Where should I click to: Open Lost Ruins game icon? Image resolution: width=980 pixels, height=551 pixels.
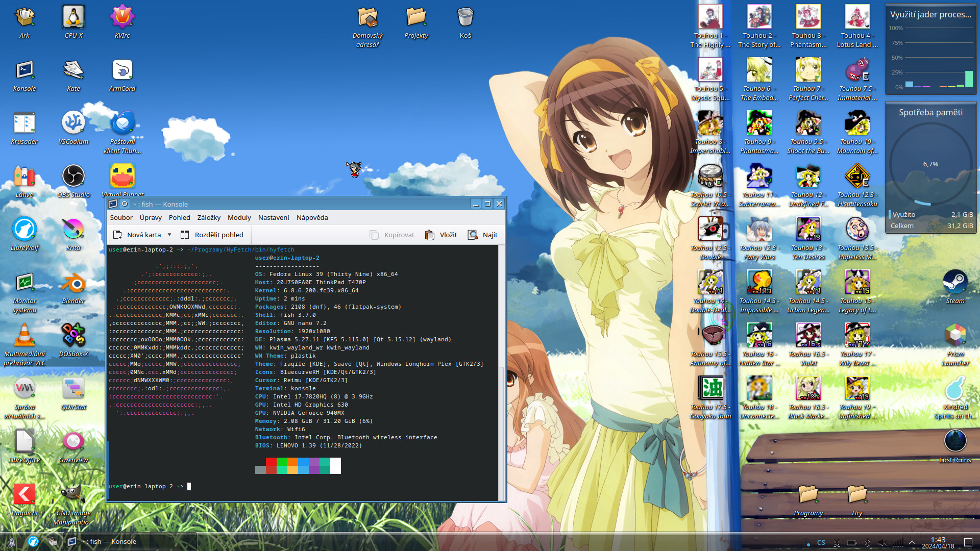tap(955, 447)
